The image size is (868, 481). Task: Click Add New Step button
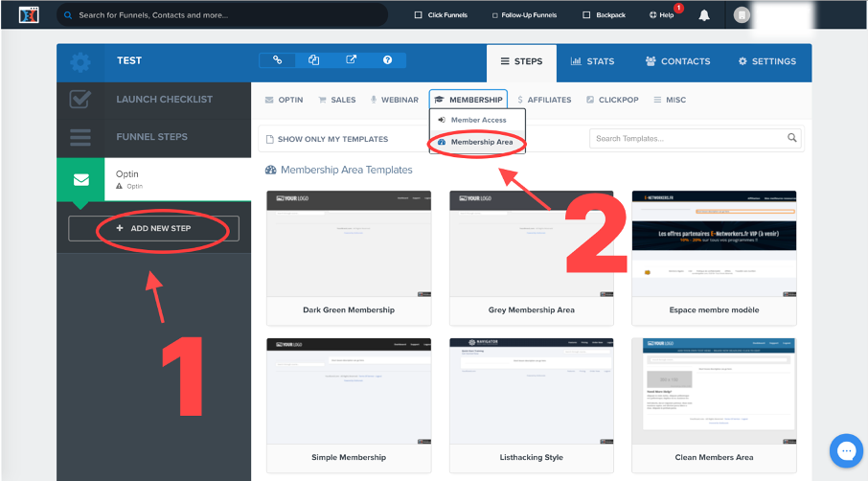154,228
